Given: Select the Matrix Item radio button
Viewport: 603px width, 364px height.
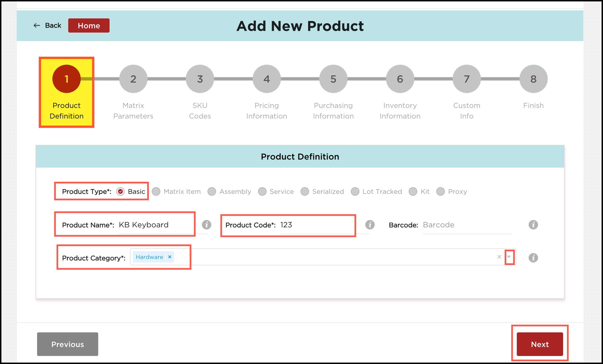Looking at the screenshot, I should [x=156, y=191].
